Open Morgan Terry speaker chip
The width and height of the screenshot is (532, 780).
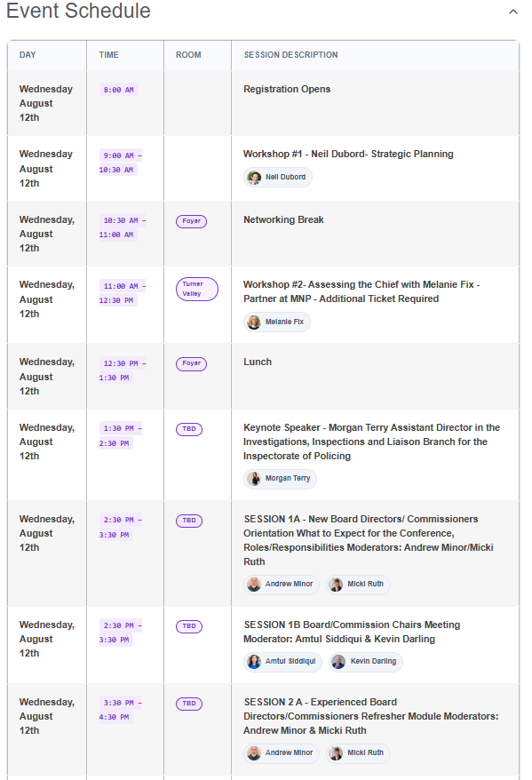click(x=280, y=479)
